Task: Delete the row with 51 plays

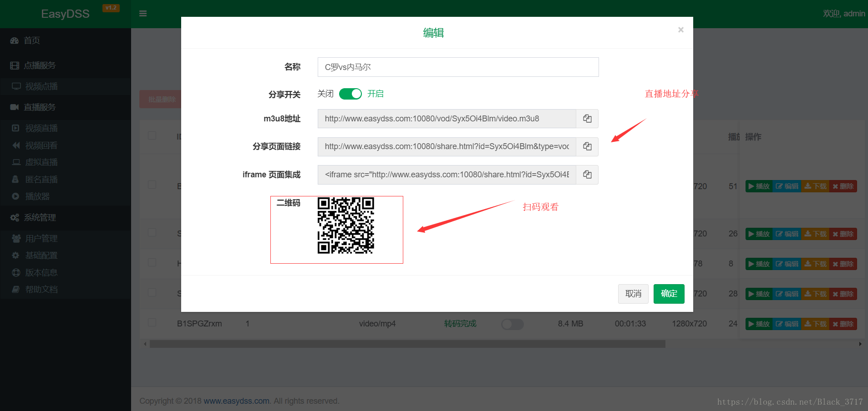Action: [843, 186]
